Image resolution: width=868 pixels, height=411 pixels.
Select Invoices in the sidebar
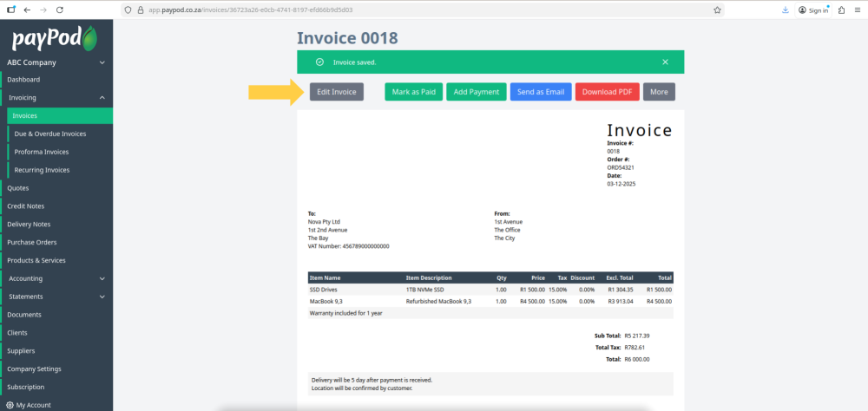[60, 115]
